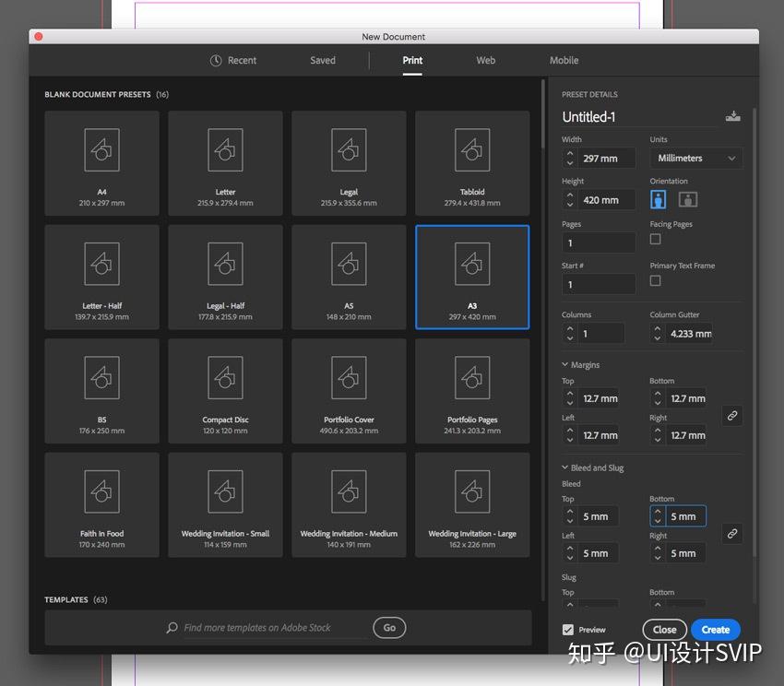Set landscape orientation
This screenshot has width=784, height=686.
point(688,199)
